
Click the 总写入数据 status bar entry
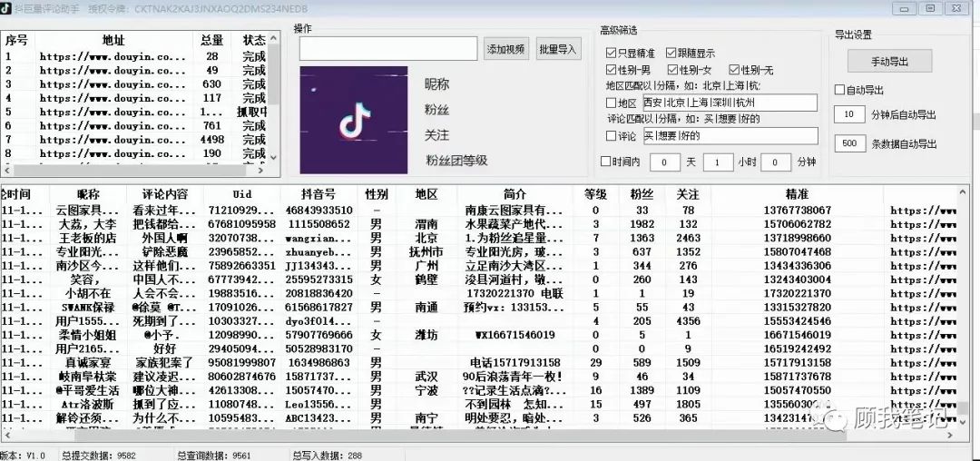328,456
